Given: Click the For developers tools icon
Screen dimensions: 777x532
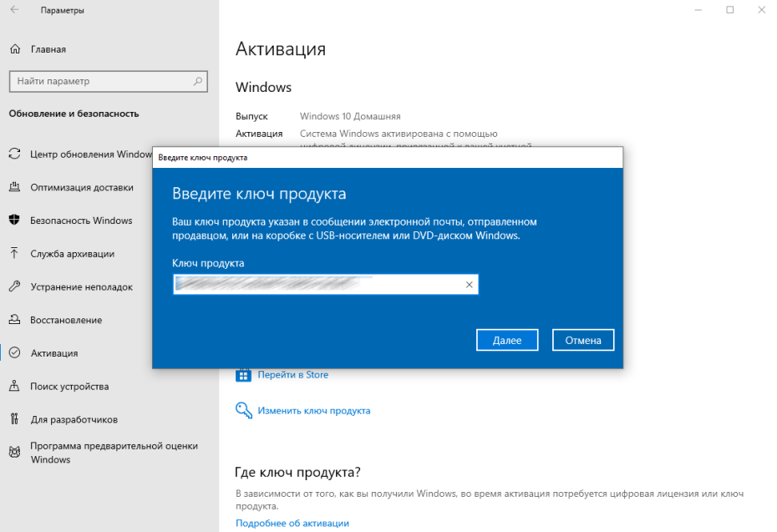Looking at the screenshot, I should coord(14,419).
